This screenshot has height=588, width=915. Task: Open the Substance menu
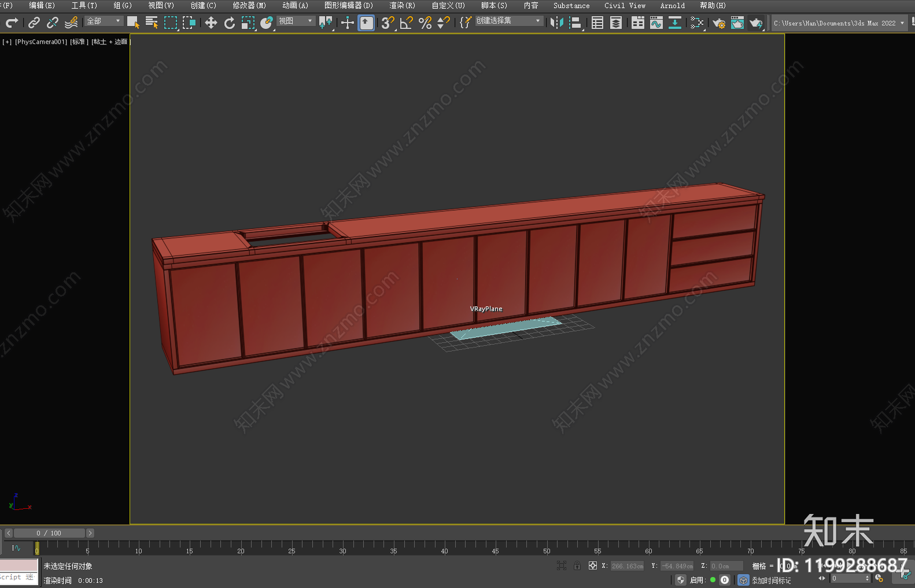[571, 5]
